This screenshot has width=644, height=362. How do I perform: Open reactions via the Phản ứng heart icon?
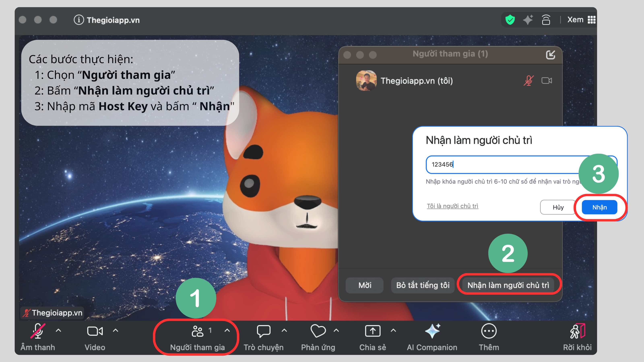[318, 331]
